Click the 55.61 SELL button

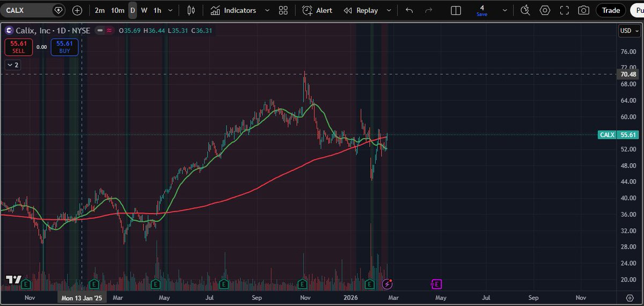(x=19, y=47)
